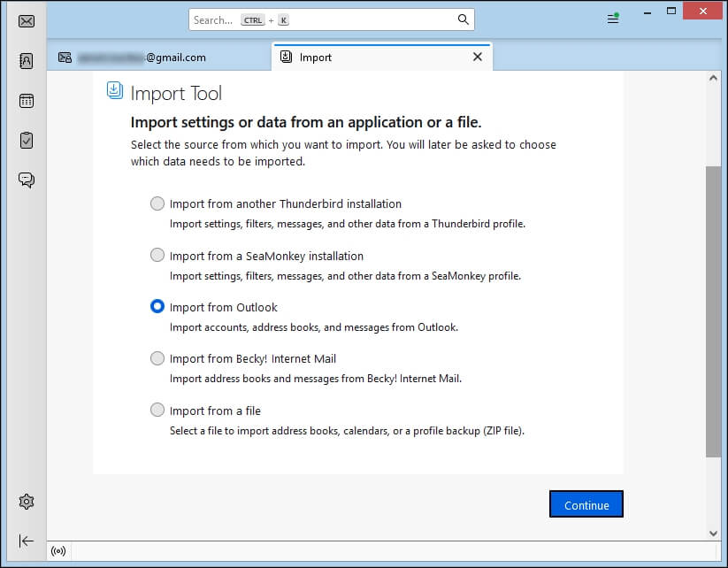
Task: Open the Mail space icon in sidebar
Action: 27,21
